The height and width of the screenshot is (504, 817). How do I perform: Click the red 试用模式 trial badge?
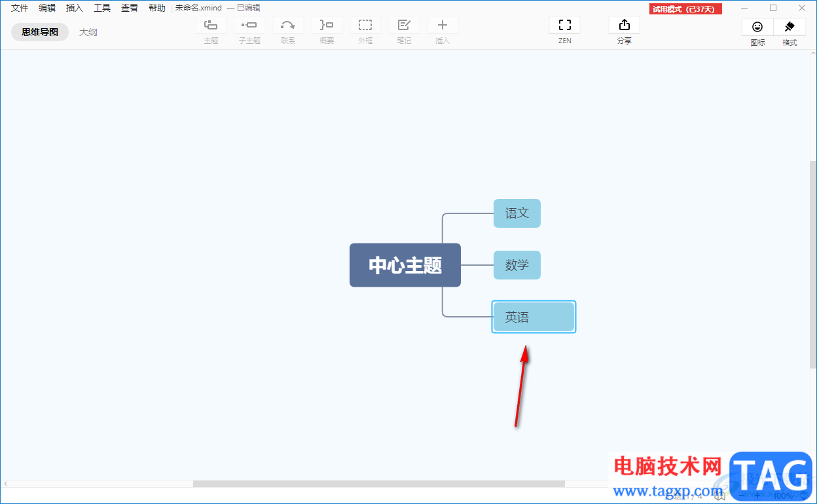coord(685,9)
